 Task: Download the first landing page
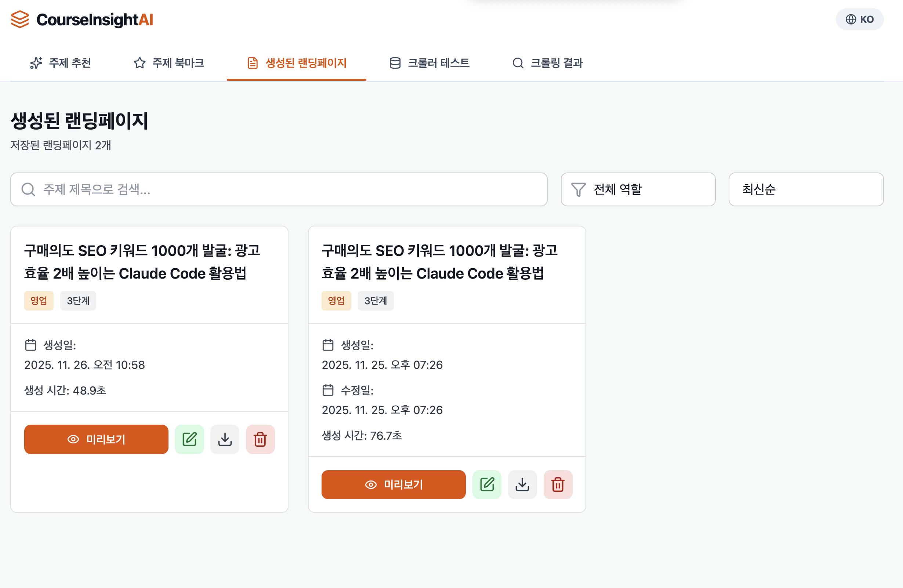(225, 439)
